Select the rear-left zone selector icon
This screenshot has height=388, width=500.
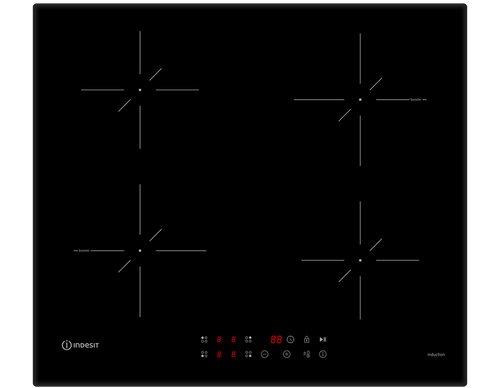pos(204,339)
